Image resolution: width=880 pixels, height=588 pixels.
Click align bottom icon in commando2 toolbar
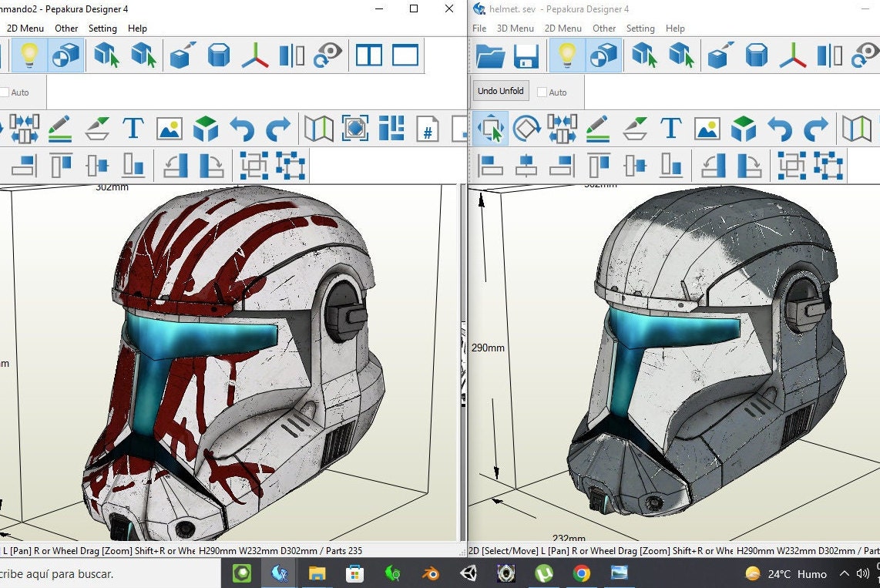(x=133, y=166)
